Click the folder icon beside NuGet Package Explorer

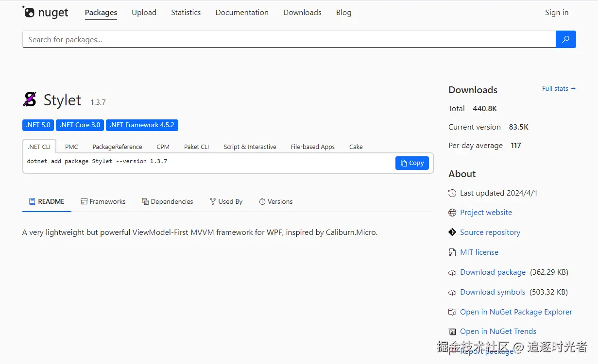tap(452, 312)
